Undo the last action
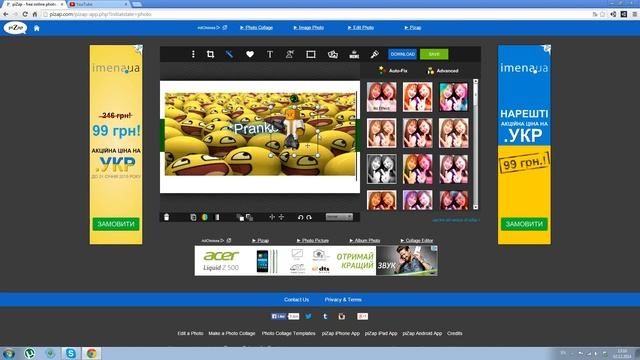The image size is (640, 360). [x=300, y=217]
